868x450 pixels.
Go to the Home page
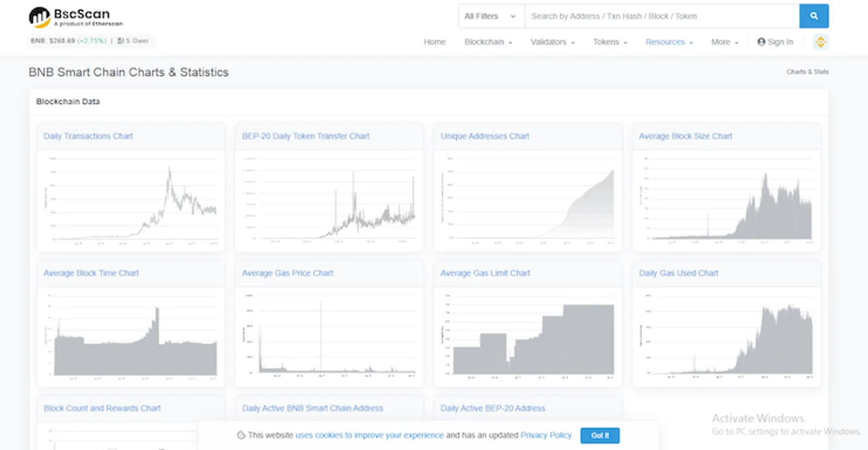click(x=435, y=42)
